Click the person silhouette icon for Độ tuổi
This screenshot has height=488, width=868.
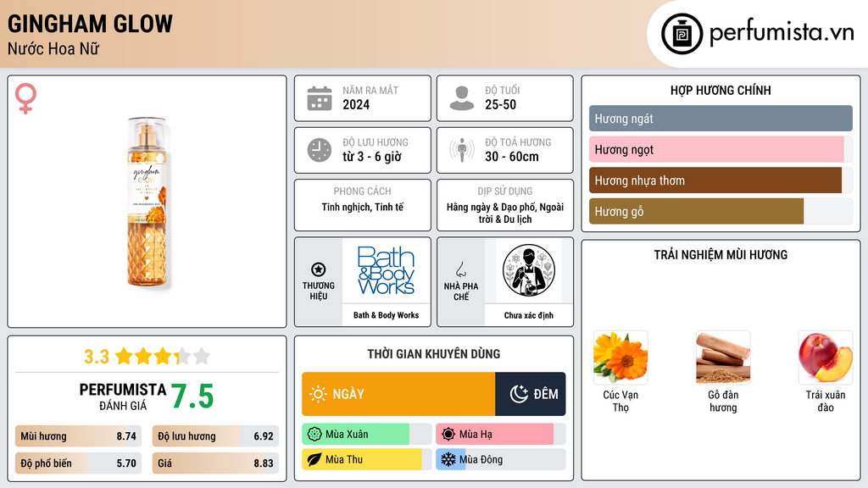(x=462, y=98)
